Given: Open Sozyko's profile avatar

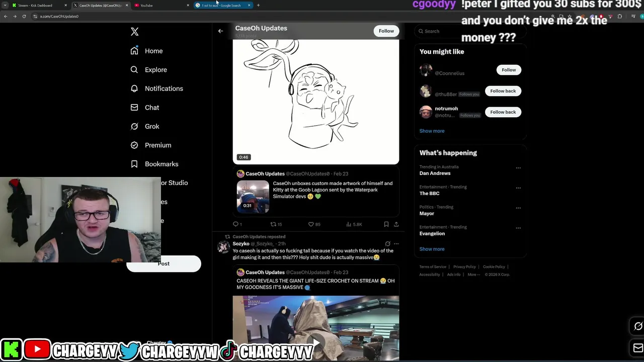Looking at the screenshot, I should click(223, 247).
